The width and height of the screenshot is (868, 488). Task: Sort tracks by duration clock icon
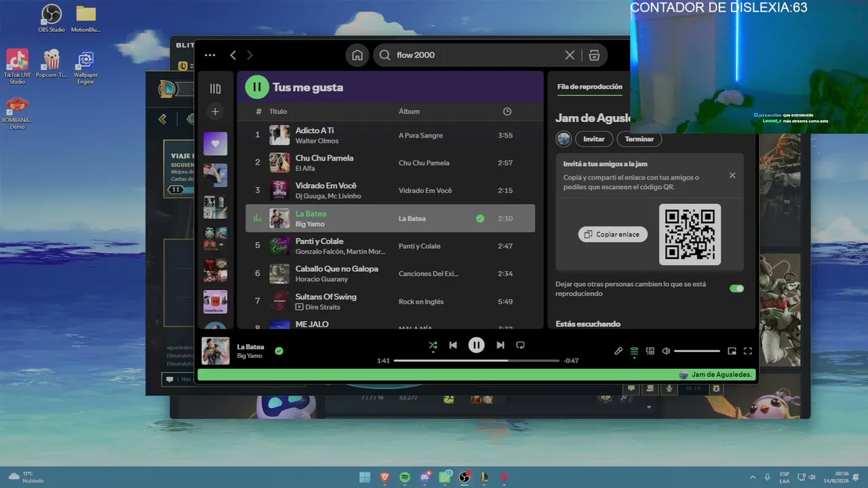point(507,111)
